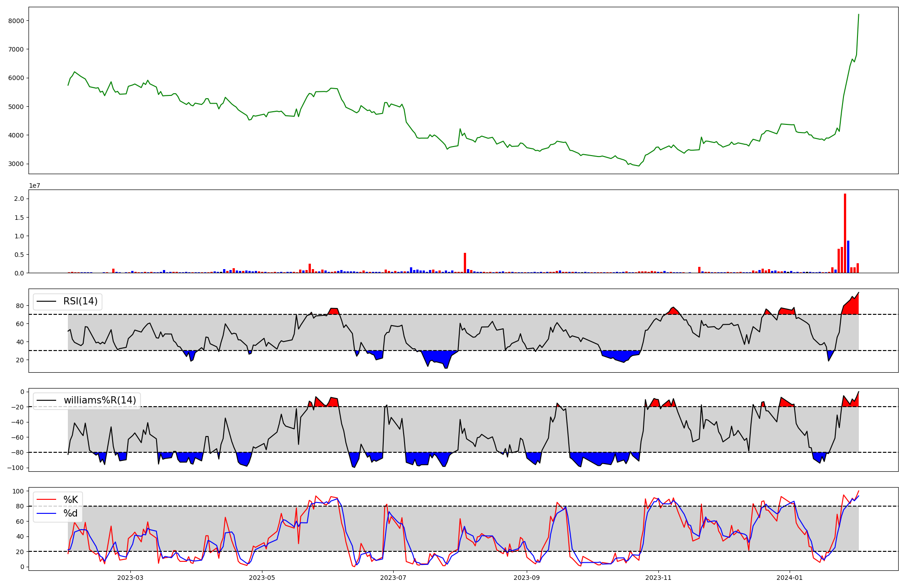Click the 100 tick label on stochastic axis
Screen dimensions: 905x588
(19, 491)
